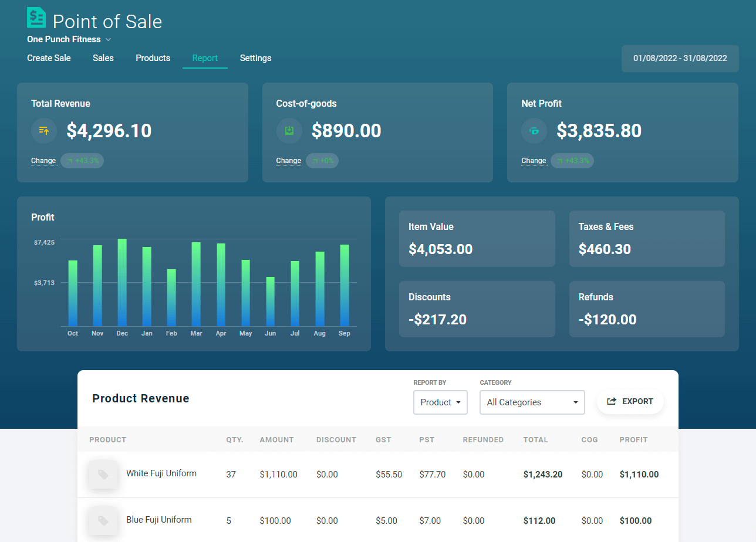Go to the Settings tab
756x542 pixels.
255,58
